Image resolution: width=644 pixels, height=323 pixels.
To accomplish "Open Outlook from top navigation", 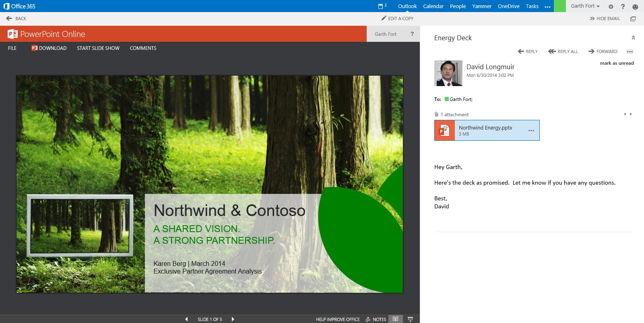I will (x=407, y=6).
